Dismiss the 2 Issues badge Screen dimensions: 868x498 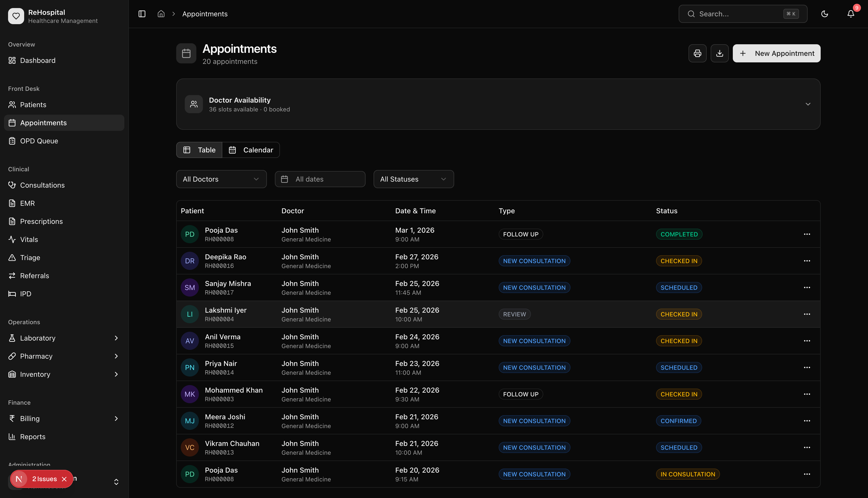pos(64,479)
